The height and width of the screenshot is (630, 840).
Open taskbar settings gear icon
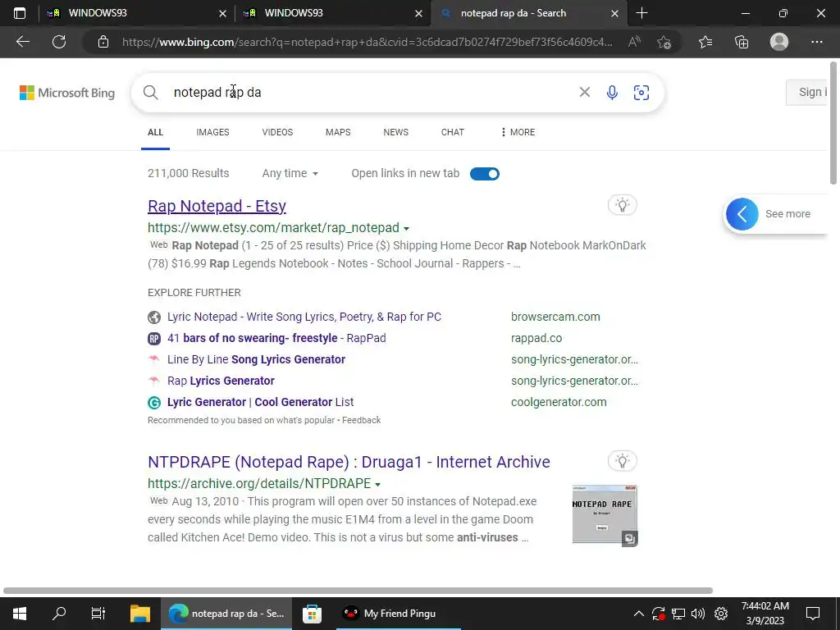pos(721,614)
